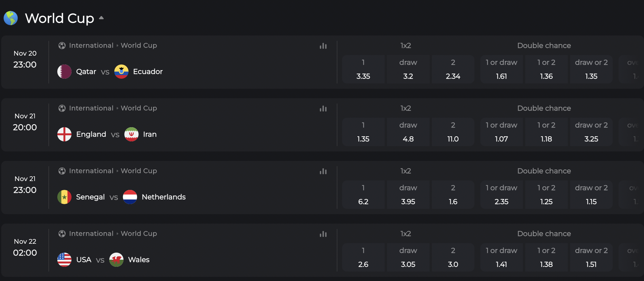Open statistics icon for England vs Iran

point(323,109)
